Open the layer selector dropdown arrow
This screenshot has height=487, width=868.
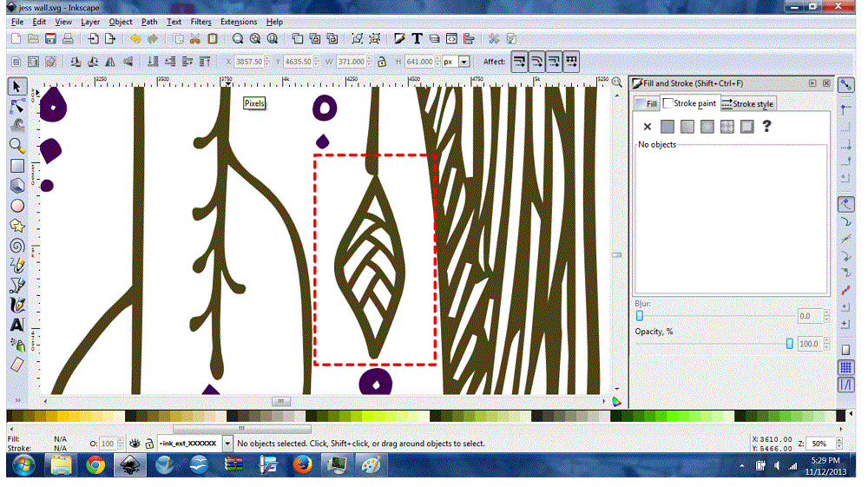pos(227,444)
